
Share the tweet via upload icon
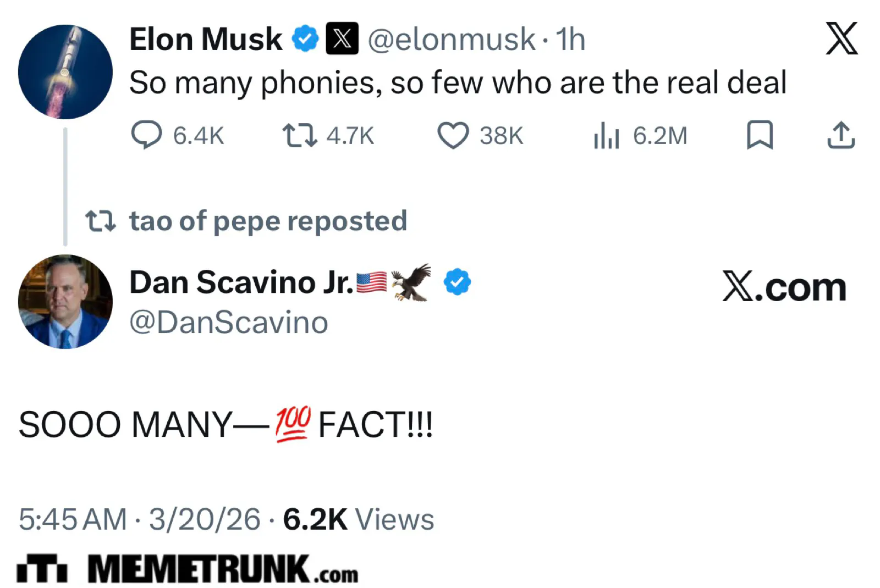(x=841, y=135)
